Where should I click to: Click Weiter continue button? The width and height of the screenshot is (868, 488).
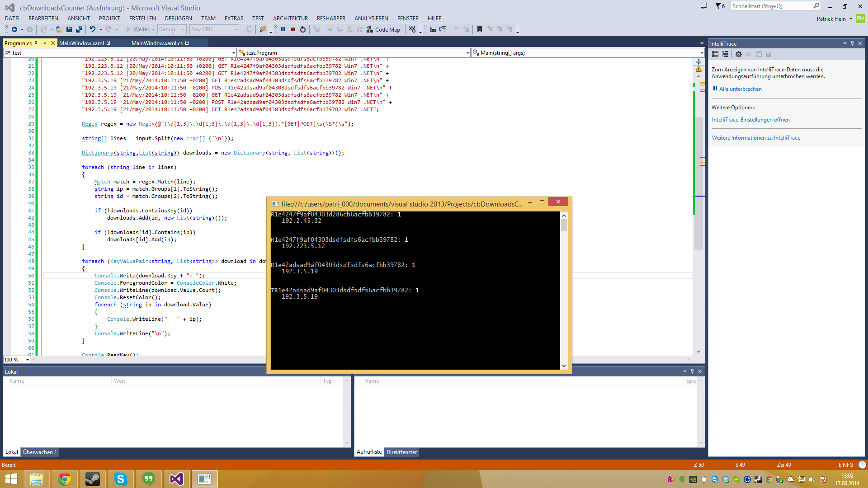coord(137,29)
